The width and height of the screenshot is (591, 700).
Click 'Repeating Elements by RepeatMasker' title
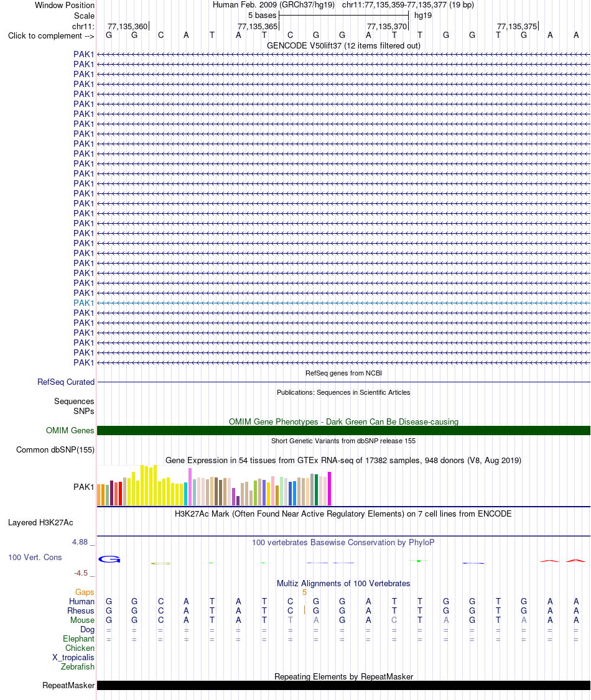pyautogui.click(x=343, y=676)
